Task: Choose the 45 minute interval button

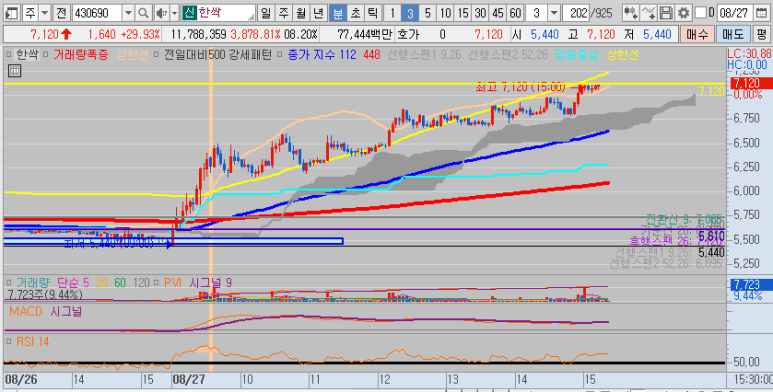Action: (x=498, y=13)
